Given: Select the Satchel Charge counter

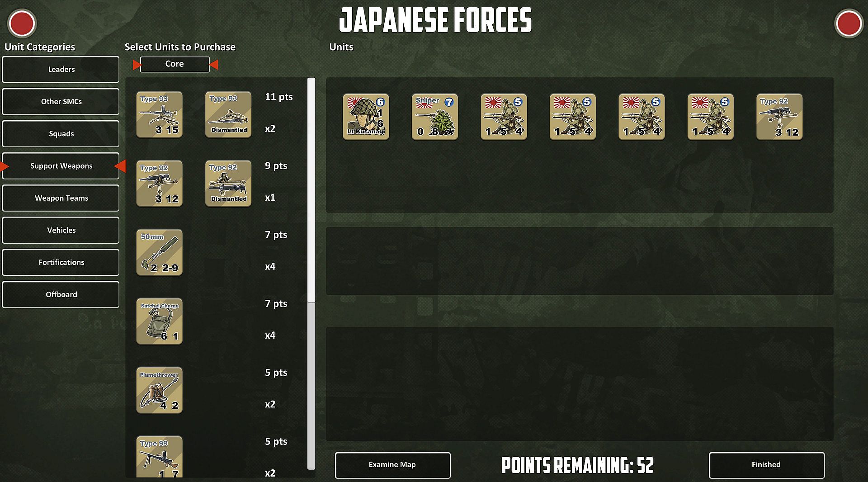Looking at the screenshot, I should click(159, 321).
